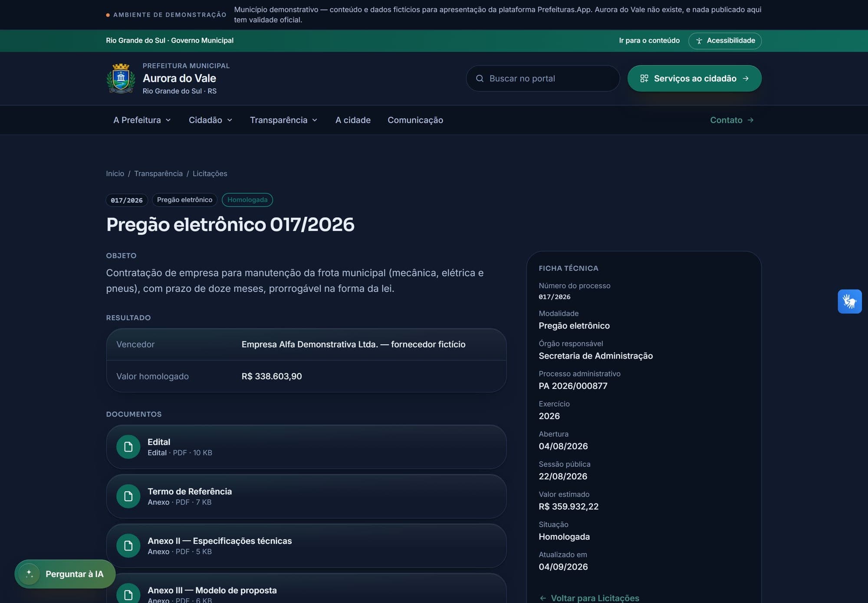This screenshot has height=603, width=868.
Task: Click the Homologada status badge
Action: [247, 200]
